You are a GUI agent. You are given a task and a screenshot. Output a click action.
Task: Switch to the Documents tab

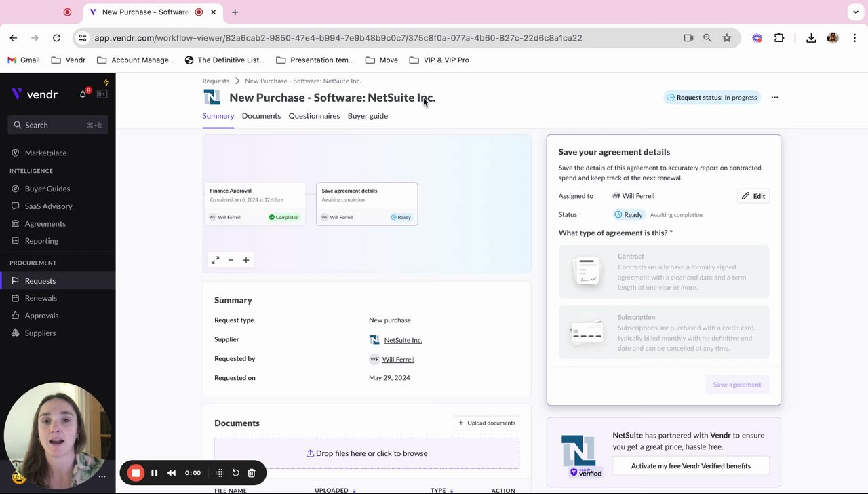pyautogui.click(x=261, y=116)
